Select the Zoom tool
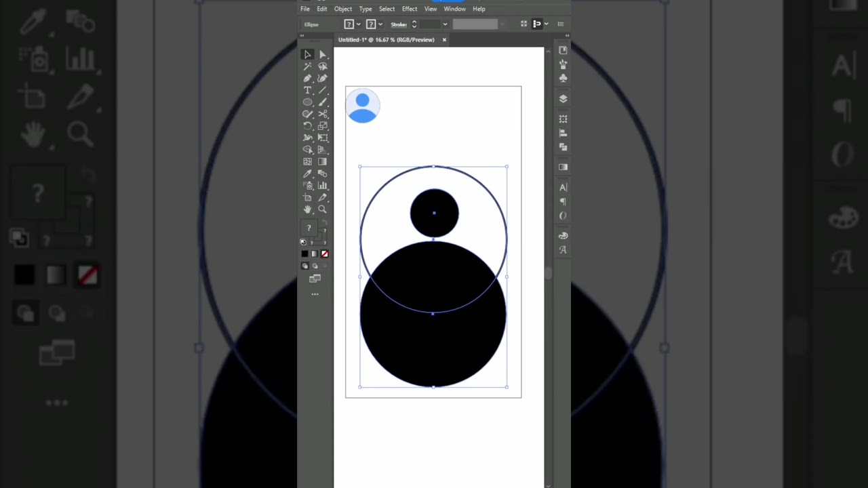 (323, 209)
